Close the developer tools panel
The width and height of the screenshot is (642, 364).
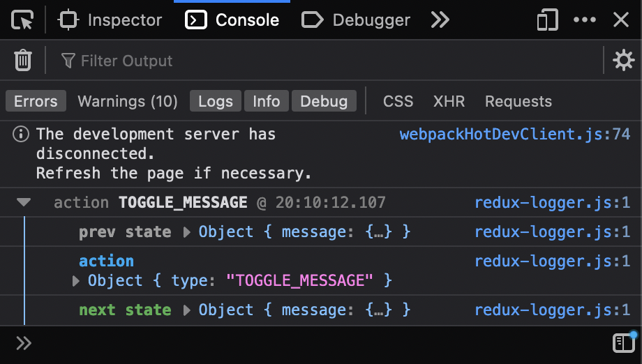coord(621,20)
